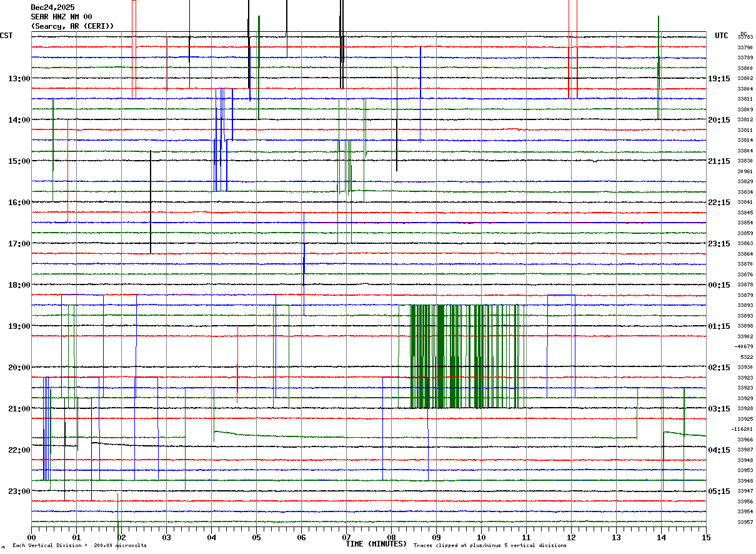Click minute tick label 10 on time axis
The height and width of the screenshot is (554, 756).
coord(481,537)
